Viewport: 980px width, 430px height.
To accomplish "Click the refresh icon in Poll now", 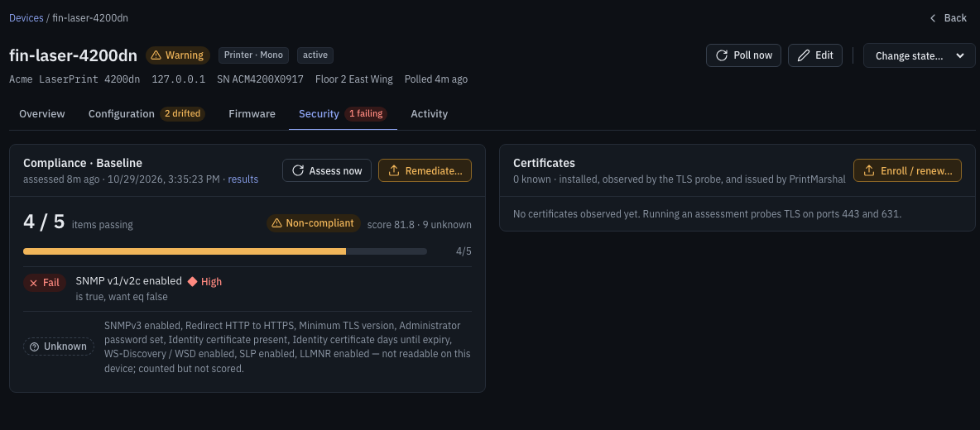I will coord(721,55).
